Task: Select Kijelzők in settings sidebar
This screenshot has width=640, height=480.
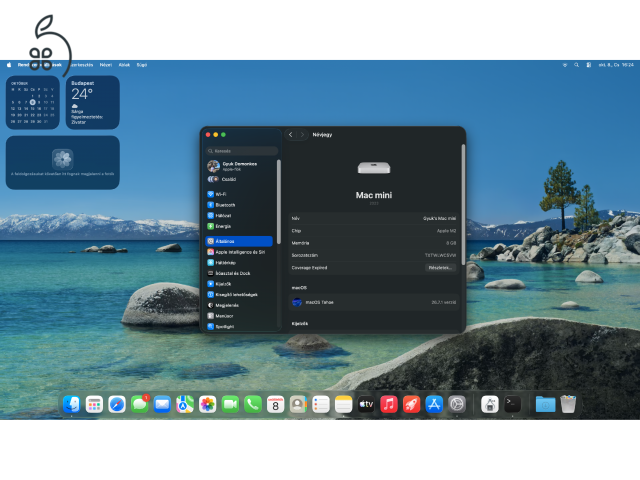Action: [x=239, y=284]
